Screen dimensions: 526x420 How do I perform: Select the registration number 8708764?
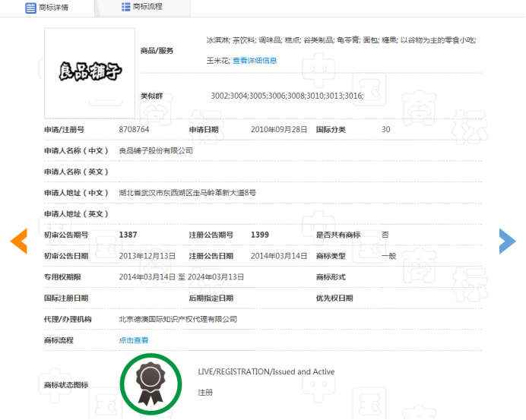[x=134, y=130]
